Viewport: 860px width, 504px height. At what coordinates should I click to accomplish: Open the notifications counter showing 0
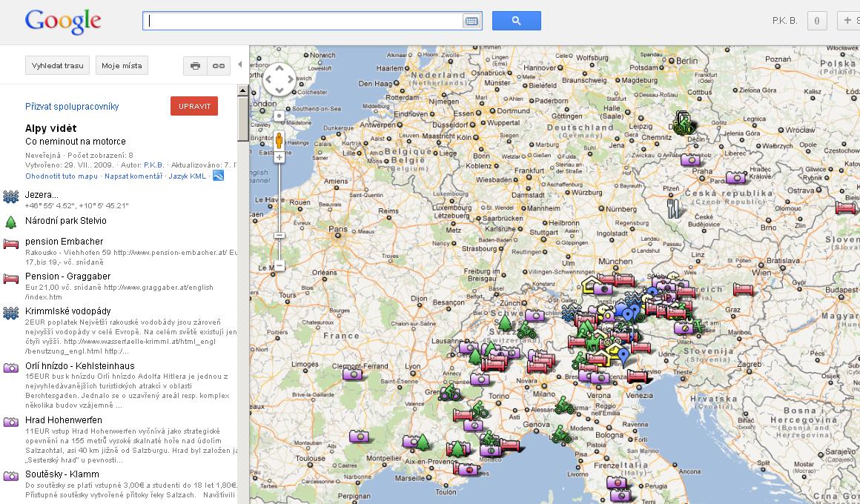click(x=817, y=21)
